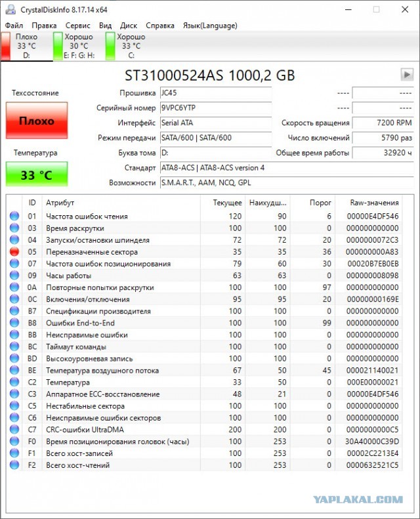Image resolution: width=420 pixels, height=519 pixels.
Task: Click the serial number field 9VPC6YTP
Action: pyautogui.click(x=216, y=108)
